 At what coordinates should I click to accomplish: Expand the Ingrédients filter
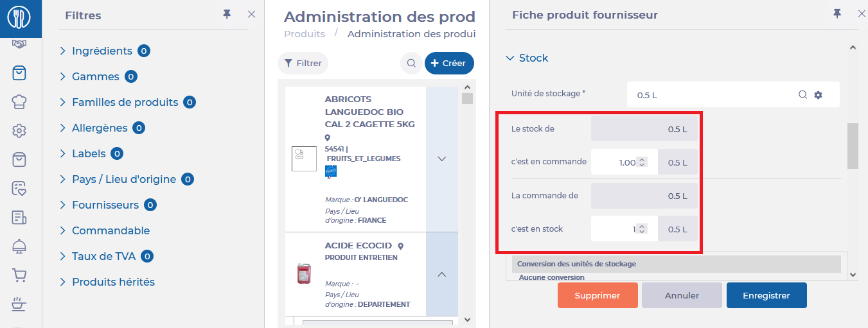click(x=63, y=51)
